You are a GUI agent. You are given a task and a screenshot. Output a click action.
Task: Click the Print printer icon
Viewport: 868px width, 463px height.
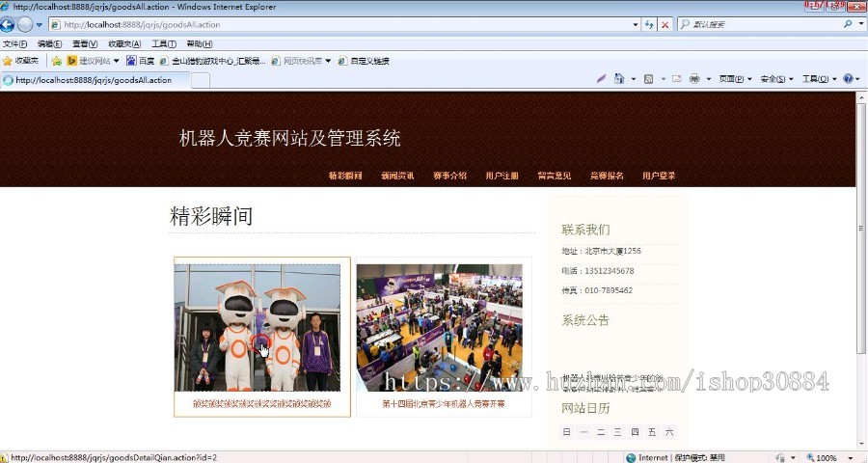coord(694,79)
